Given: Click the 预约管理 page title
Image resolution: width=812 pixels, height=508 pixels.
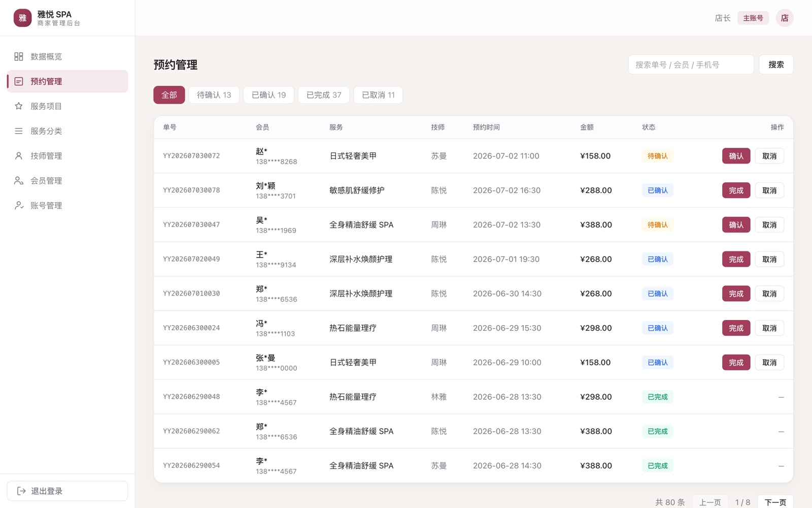Looking at the screenshot, I should [176, 65].
